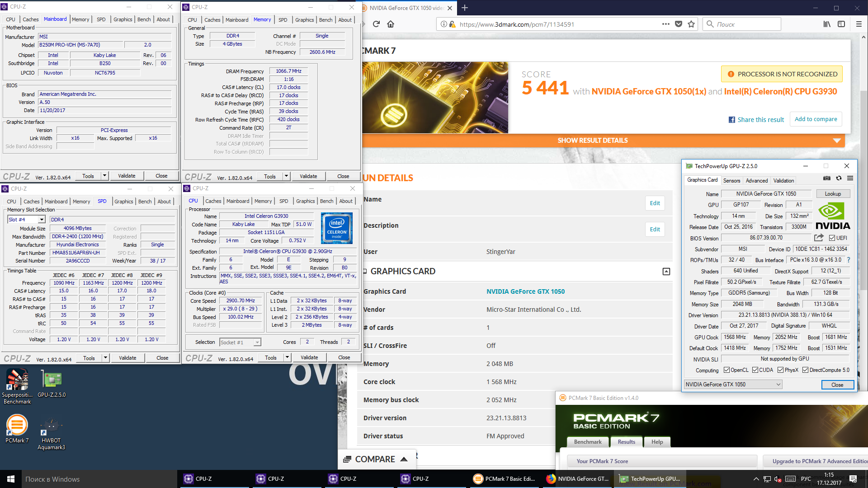Switch to Sensors tab in GPU-Z
The height and width of the screenshot is (488, 868).
coord(731,180)
